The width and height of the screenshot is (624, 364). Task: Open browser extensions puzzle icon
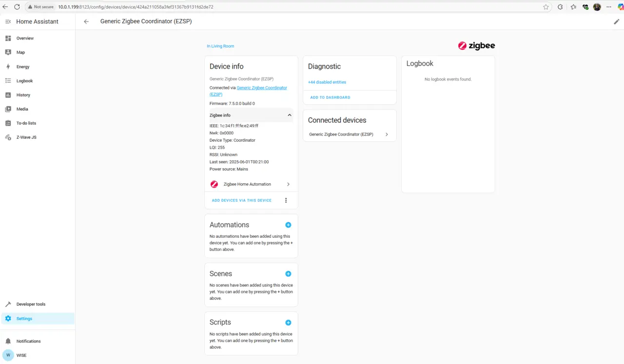point(560,7)
